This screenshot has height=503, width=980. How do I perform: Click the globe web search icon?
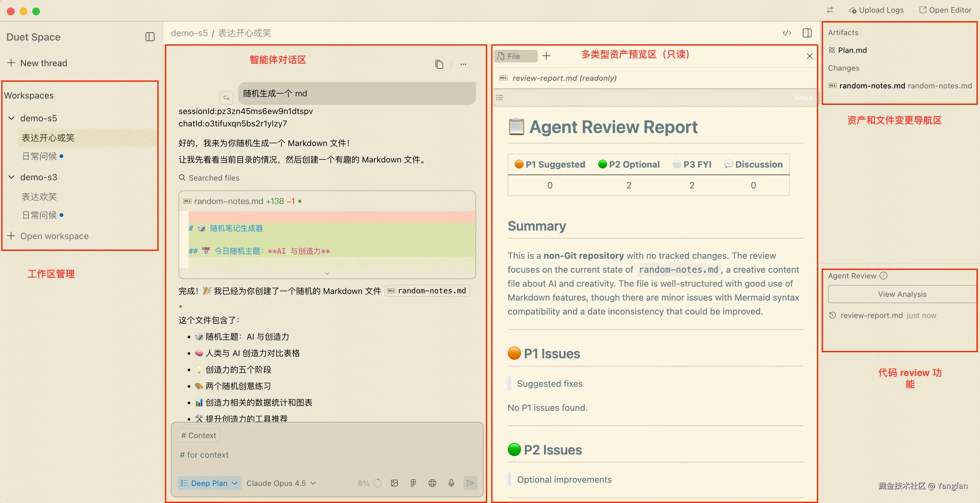click(432, 483)
